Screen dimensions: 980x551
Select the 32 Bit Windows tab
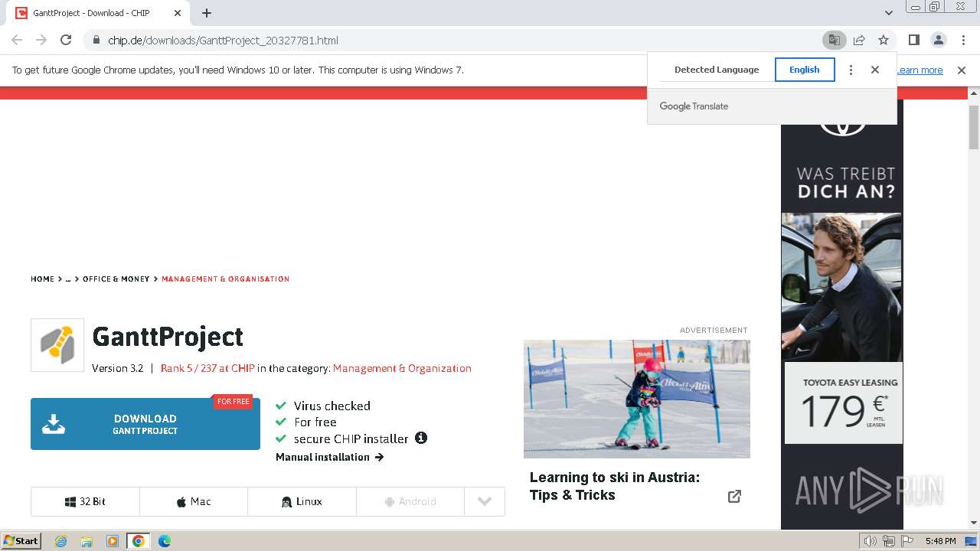85,501
